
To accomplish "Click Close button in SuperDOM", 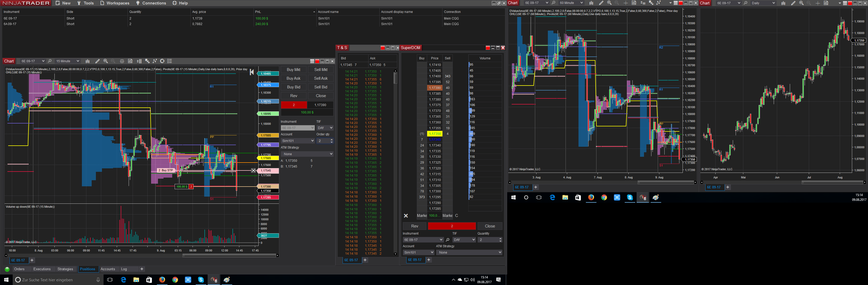I will point(489,226).
